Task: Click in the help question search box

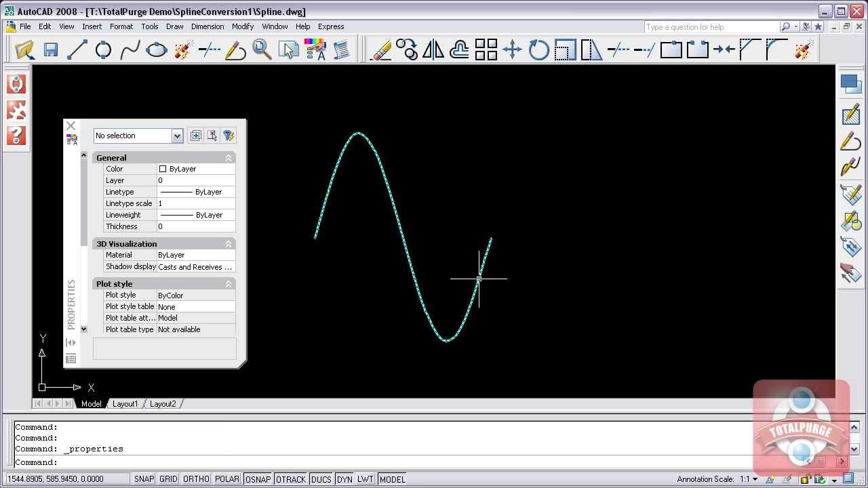Action: coord(711,27)
